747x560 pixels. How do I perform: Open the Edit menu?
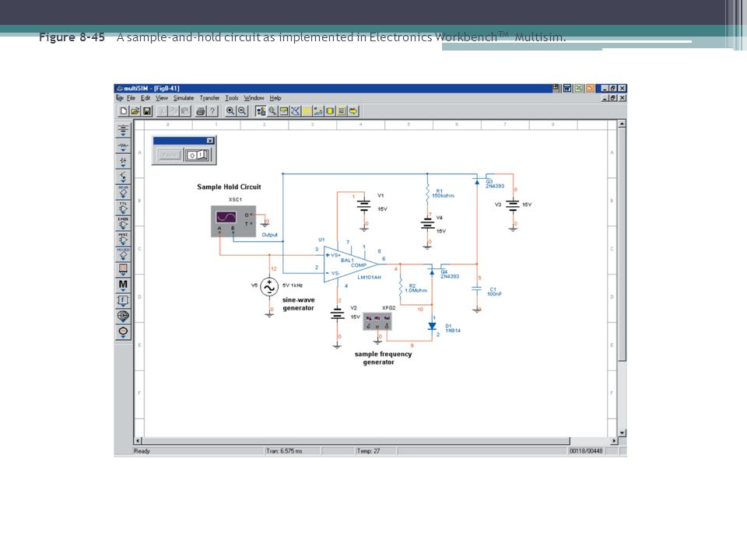pyautogui.click(x=146, y=98)
